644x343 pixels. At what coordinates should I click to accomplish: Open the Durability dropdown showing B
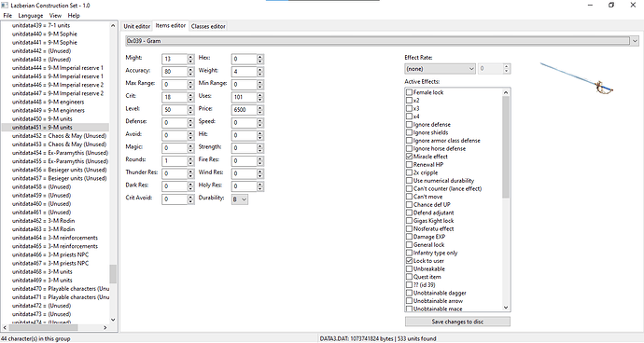click(x=240, y=199)
